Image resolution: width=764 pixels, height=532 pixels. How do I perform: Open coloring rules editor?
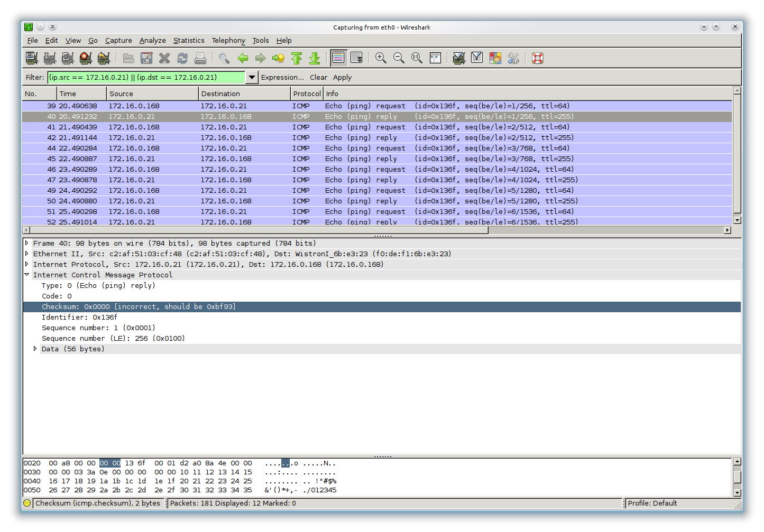(x=495, y=58)
